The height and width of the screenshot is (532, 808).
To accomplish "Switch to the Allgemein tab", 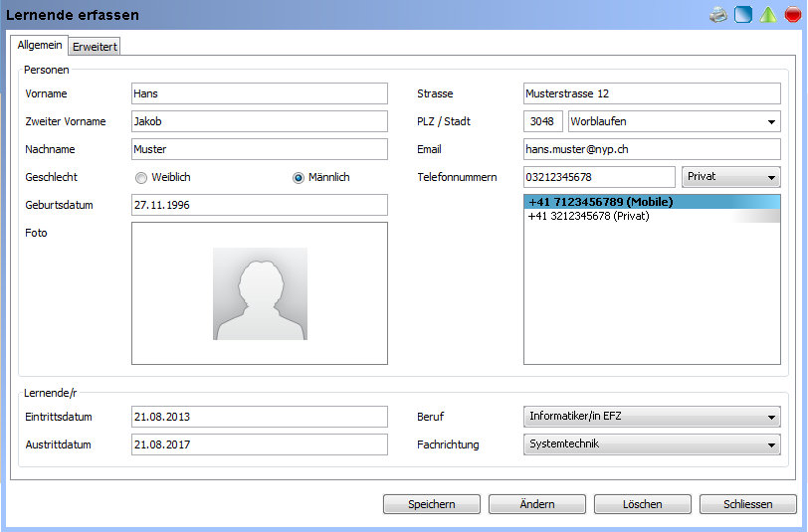I will click(x=40, y=46).
